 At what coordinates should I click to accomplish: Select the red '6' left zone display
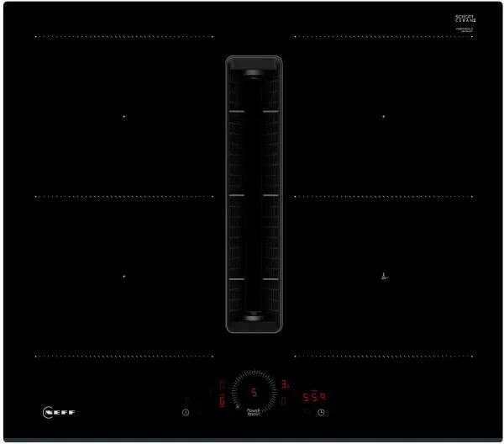222,401
